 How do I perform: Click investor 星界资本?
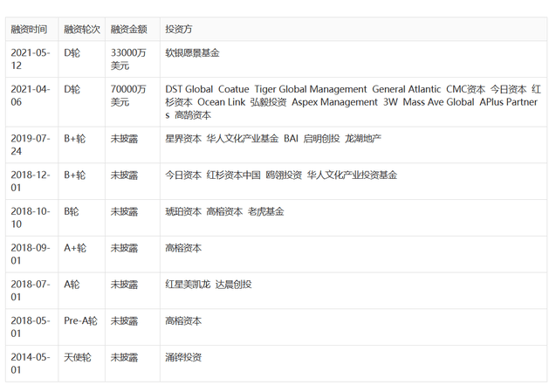pyautogui.click(x=183, y=139)
